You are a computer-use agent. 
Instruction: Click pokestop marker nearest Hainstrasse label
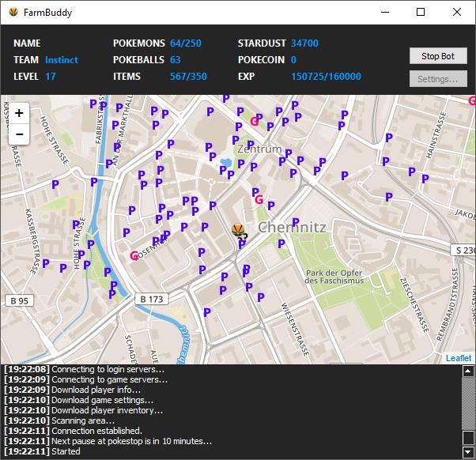[425, 179]
